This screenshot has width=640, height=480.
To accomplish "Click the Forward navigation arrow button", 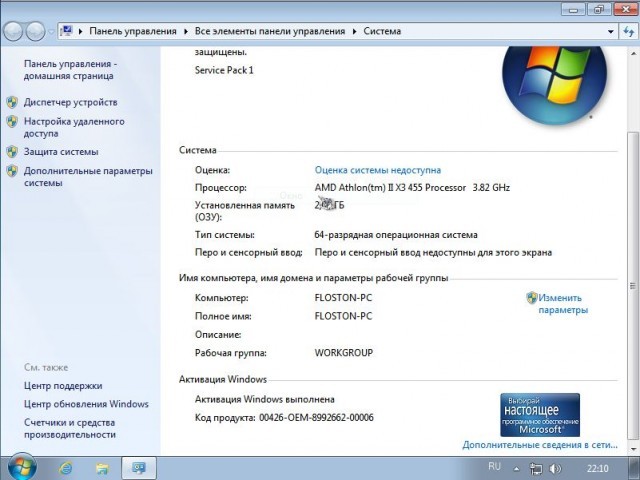I will click(x=35, y=31).
